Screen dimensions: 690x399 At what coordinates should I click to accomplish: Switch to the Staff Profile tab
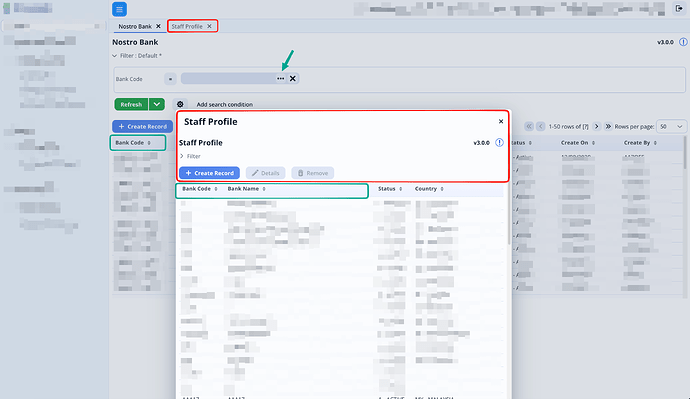(187, 26)
